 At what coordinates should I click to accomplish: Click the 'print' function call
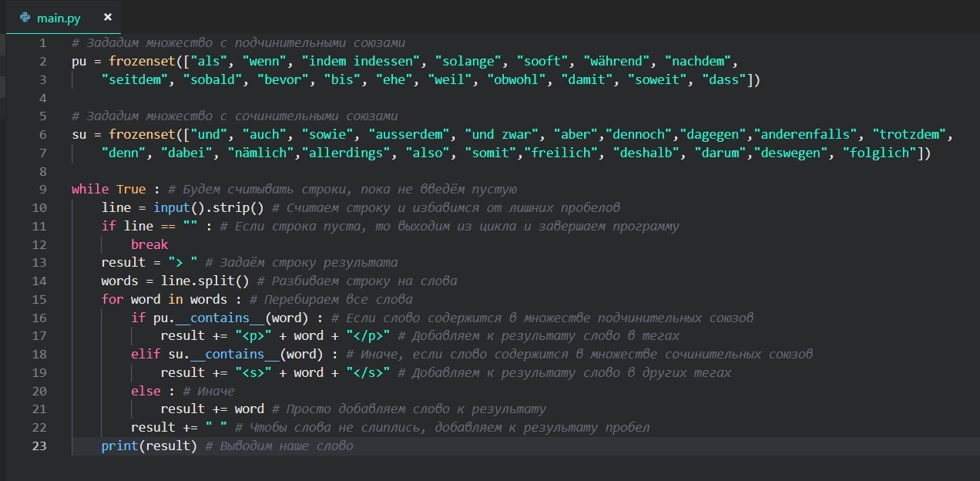pos(119,446)
